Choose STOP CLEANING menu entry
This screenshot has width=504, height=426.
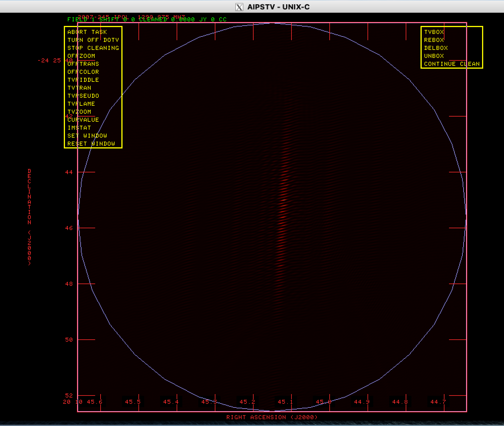(93, 48)
